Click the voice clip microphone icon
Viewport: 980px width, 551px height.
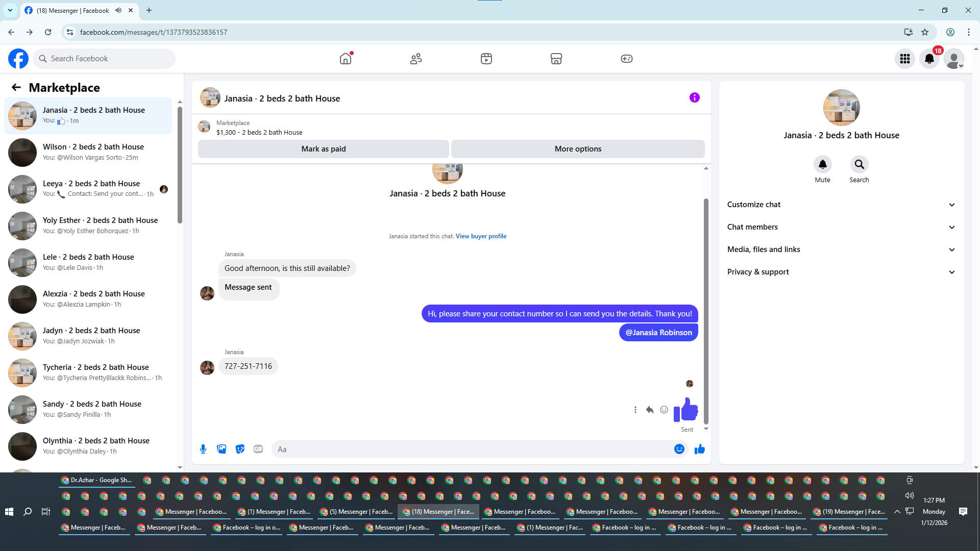pyautogui.click(x=203, y=449)
